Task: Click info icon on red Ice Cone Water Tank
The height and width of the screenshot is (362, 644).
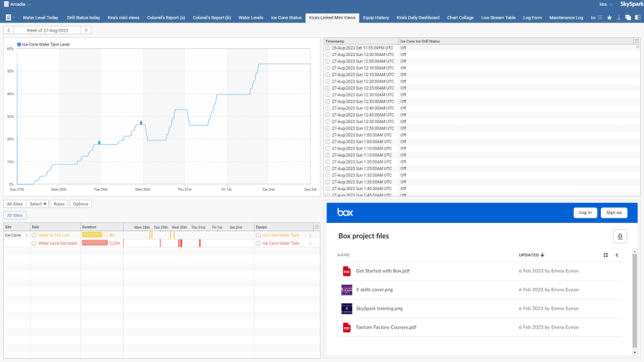Action: (258, 243)
